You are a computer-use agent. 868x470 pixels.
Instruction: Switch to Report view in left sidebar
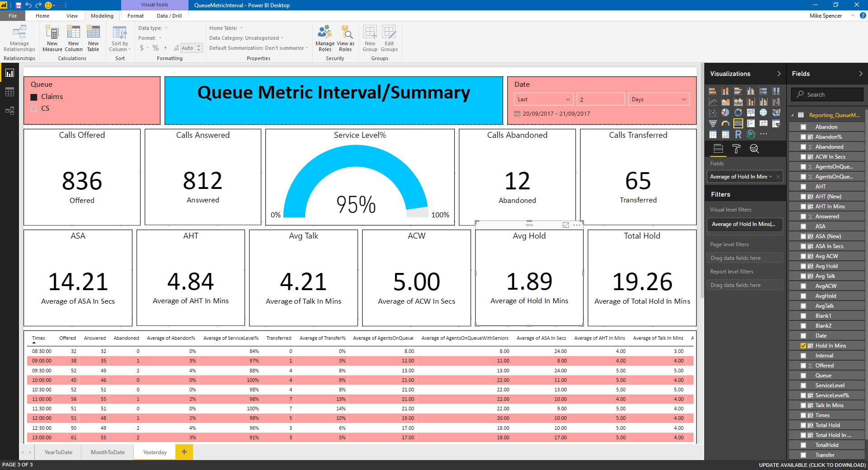click(9, 73)
